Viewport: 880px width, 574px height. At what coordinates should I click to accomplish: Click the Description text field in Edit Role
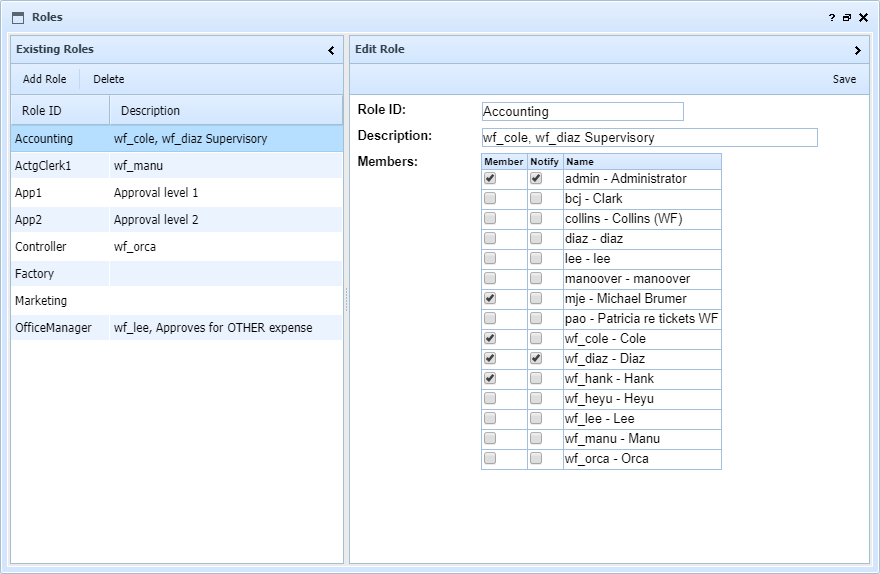[x=649, y=138]
